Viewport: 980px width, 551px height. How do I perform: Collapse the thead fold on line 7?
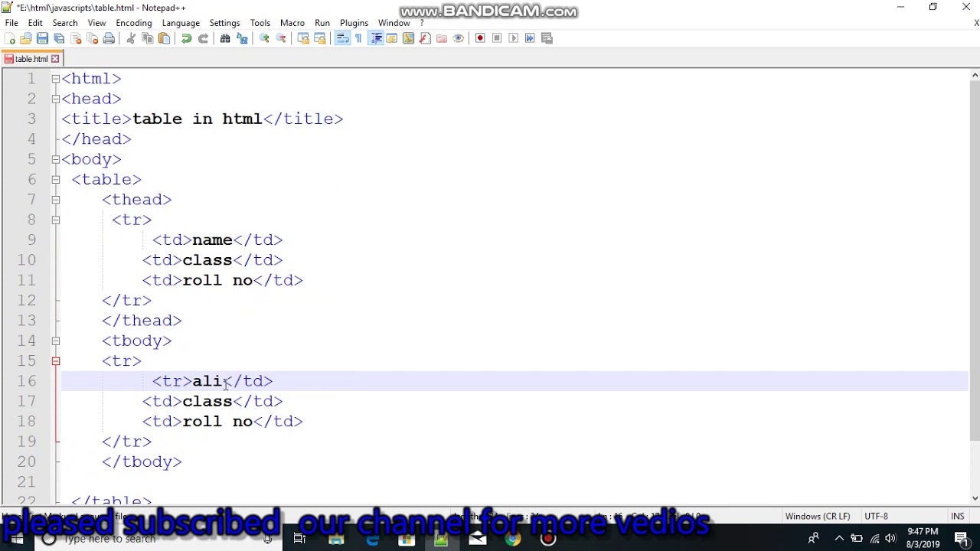click(55, 200)
